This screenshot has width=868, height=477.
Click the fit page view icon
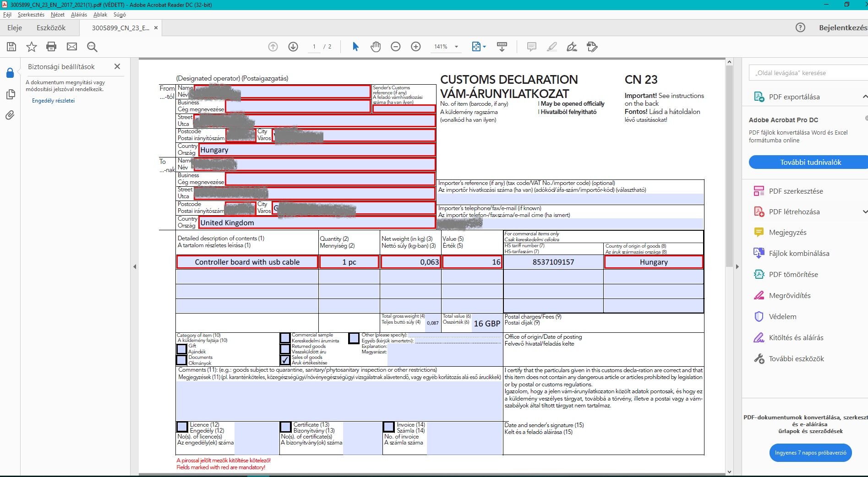(476, 47)
